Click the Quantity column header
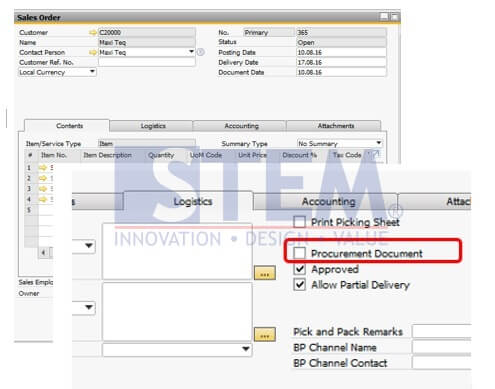Viewport: 495px width, 389px height. (161, 155)
